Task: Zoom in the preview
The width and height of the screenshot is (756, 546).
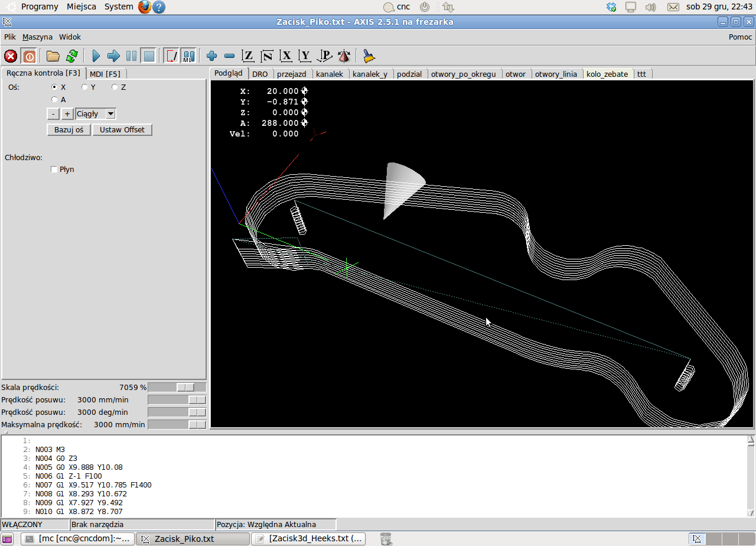Action: point(212,56)
